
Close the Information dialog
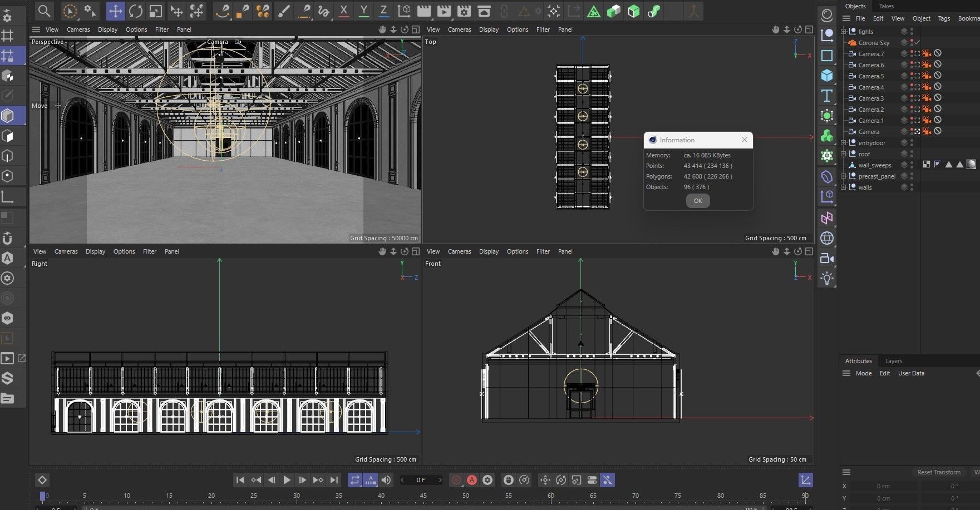[x=745, y=140]
